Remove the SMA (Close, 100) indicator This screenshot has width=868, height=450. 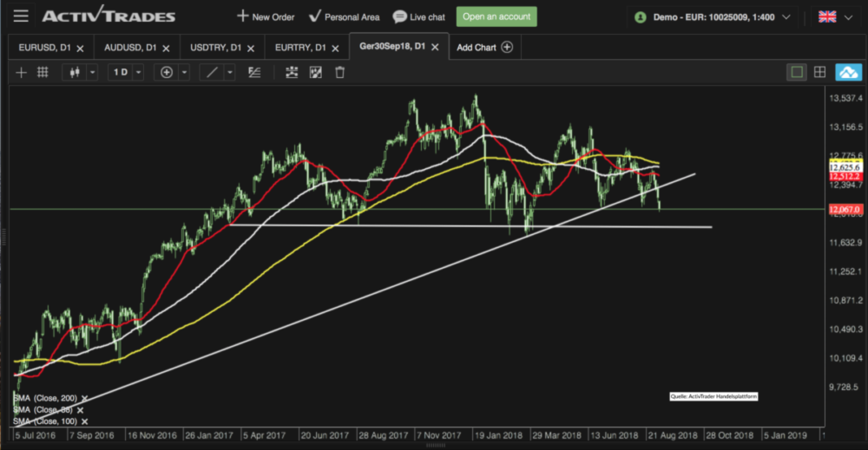point(85,421)
